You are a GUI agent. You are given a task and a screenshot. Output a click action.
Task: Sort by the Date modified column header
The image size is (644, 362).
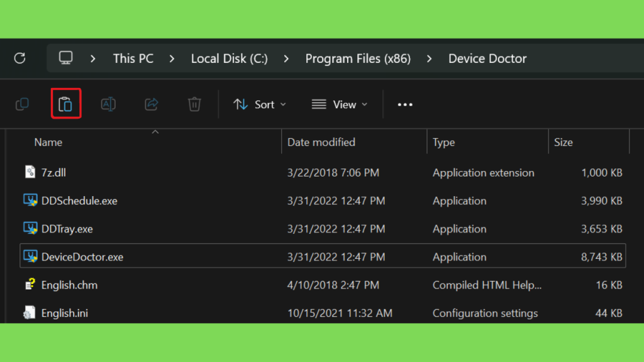(x=321, y=143)
